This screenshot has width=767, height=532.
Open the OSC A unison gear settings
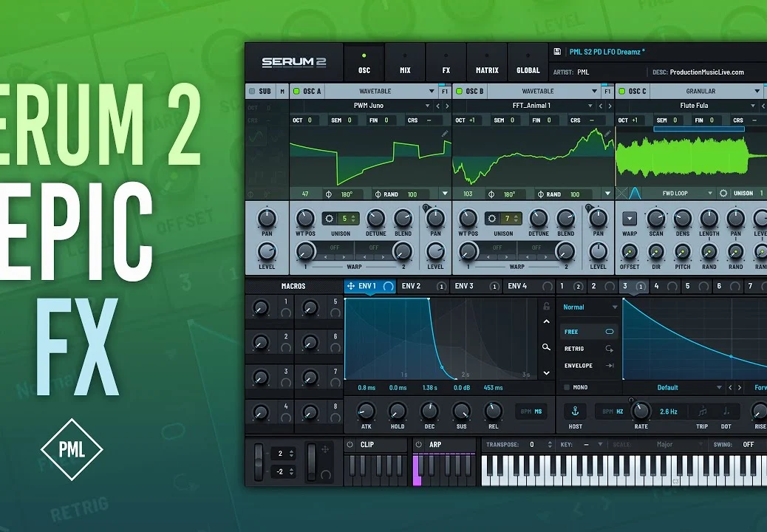[x=330, y=219]
